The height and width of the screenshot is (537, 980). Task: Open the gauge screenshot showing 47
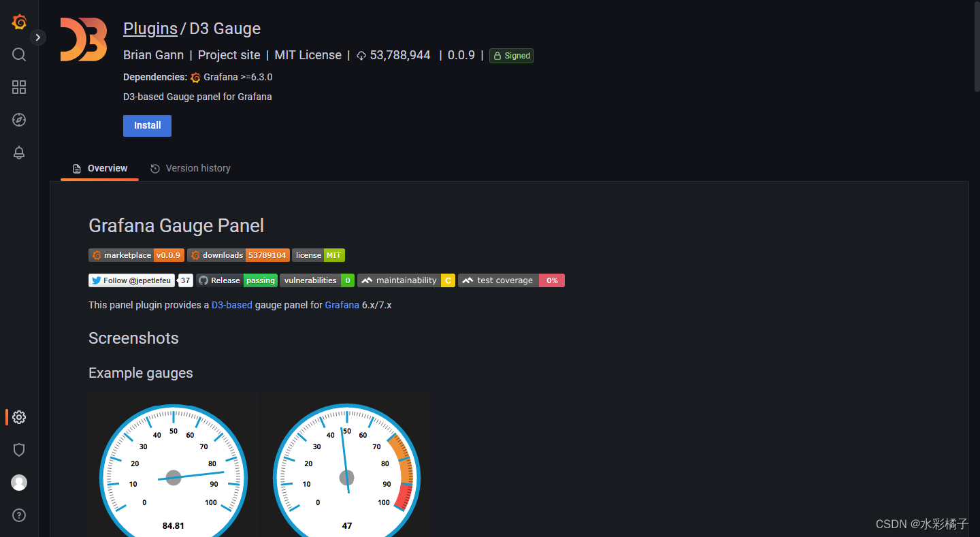pos(346,464)
